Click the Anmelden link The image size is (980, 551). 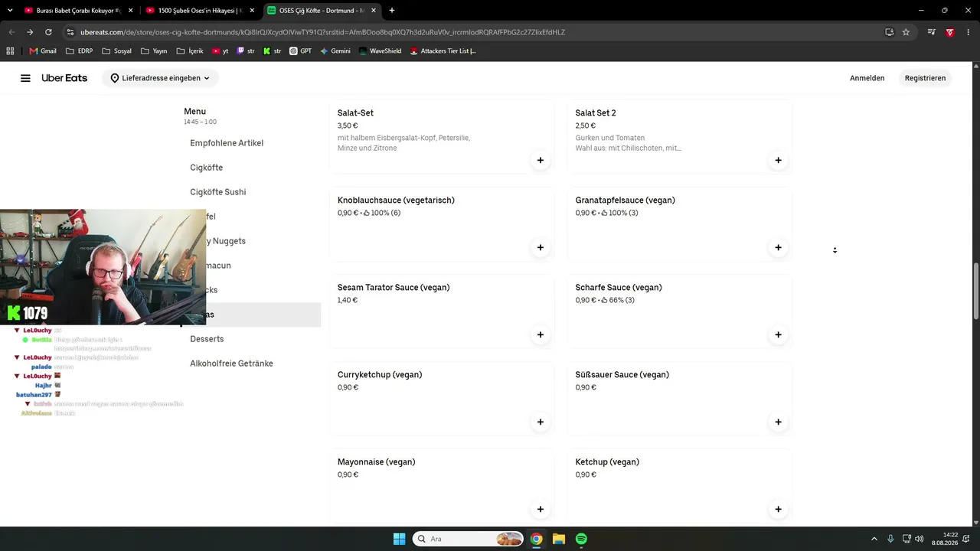point(867,78)
